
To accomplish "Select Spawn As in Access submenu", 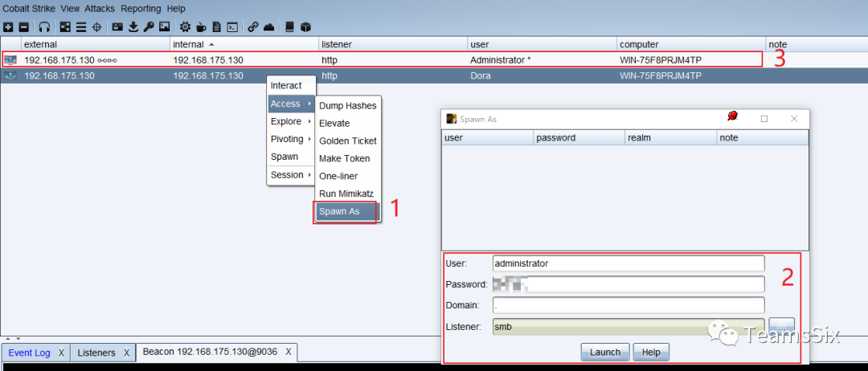I will 347,211.
